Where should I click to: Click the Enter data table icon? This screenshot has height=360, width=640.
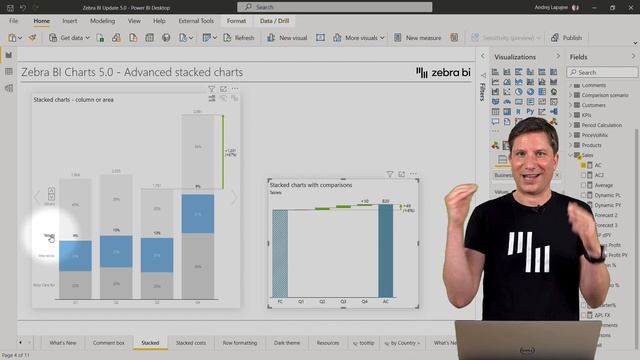coord(149,38)
